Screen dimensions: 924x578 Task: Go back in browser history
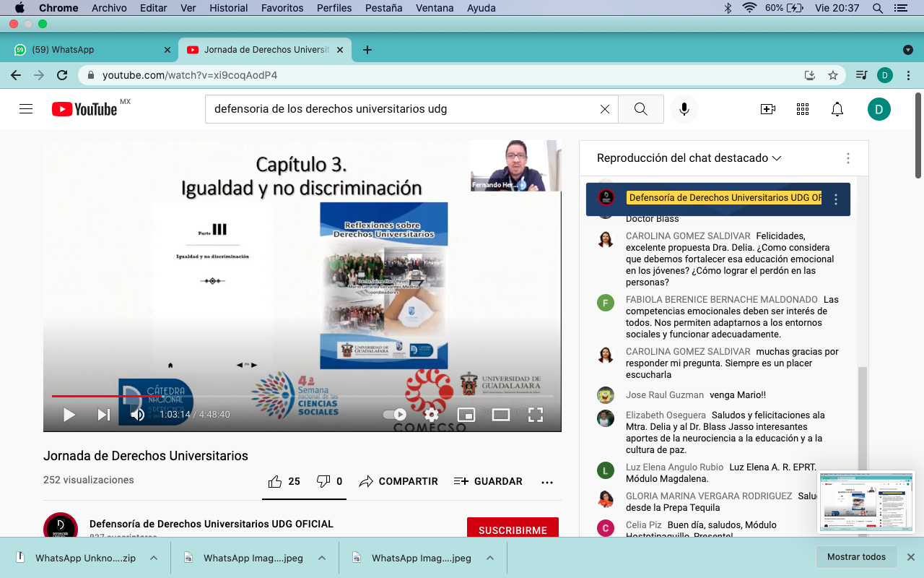coord(16,75)
